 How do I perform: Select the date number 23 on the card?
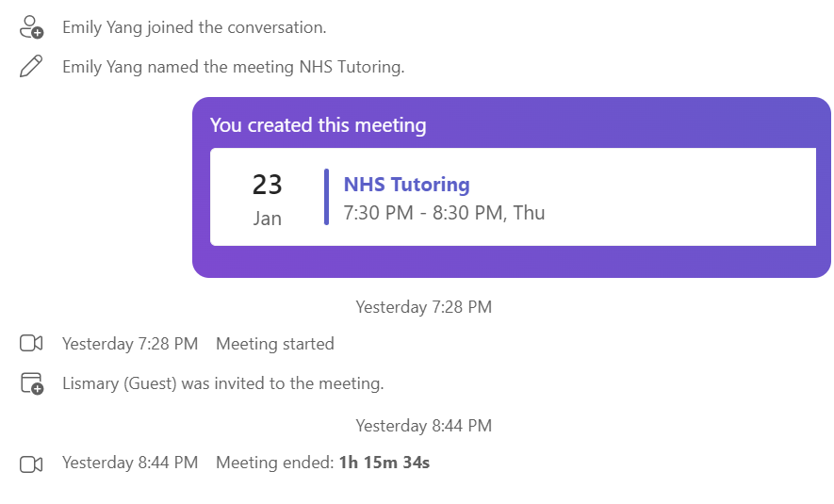pyautogui.click(x=268, y=185)
